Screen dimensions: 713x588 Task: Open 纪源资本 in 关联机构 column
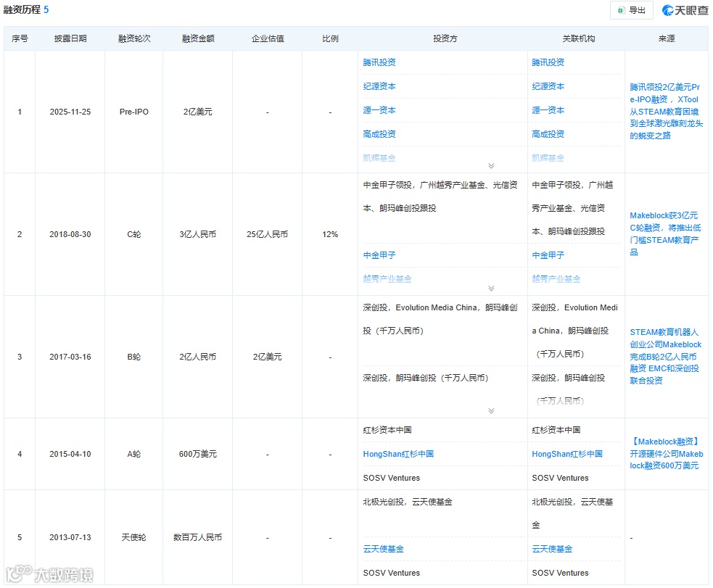pyautogui.click(x=548, y=86)
